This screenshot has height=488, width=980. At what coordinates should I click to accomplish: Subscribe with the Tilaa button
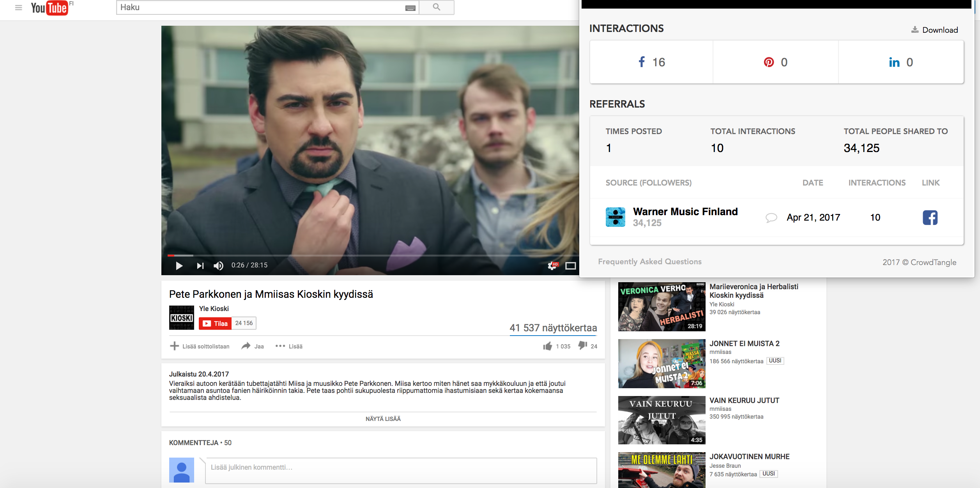tap(216, 324)
